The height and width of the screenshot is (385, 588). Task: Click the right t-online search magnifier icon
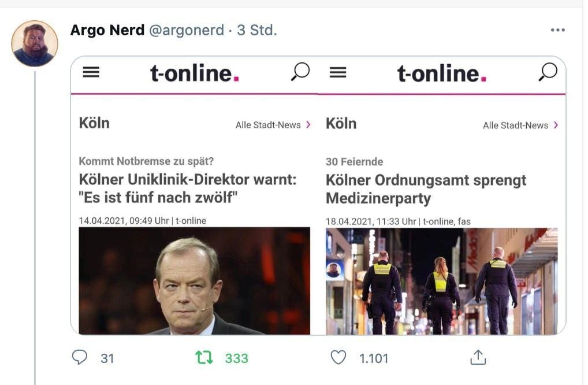(547, 72)
